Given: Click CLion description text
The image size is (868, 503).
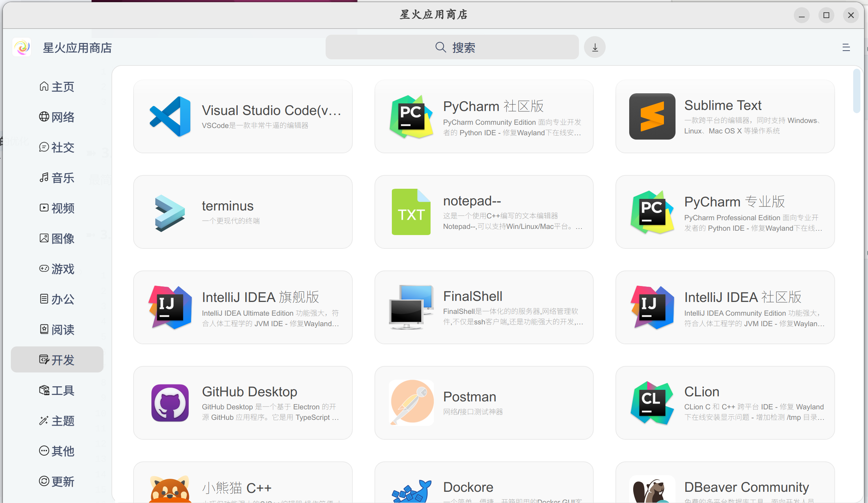Looking at the screenshot, I should tap(754, 412).
